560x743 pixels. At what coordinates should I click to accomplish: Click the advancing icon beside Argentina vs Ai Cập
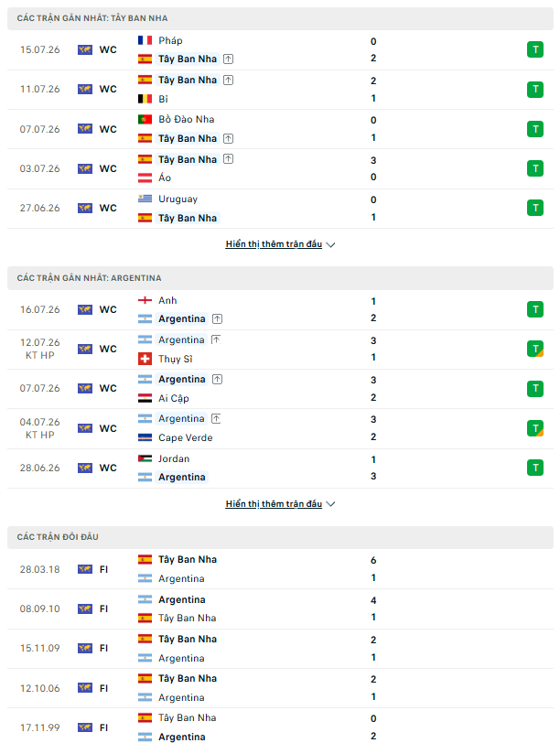point(217,380)
